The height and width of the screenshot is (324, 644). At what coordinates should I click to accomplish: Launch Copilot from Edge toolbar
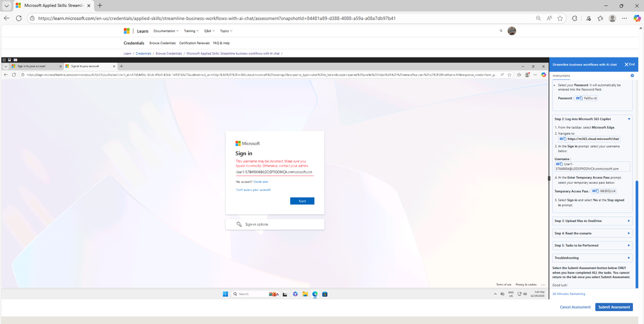click(x=637, y=18)
